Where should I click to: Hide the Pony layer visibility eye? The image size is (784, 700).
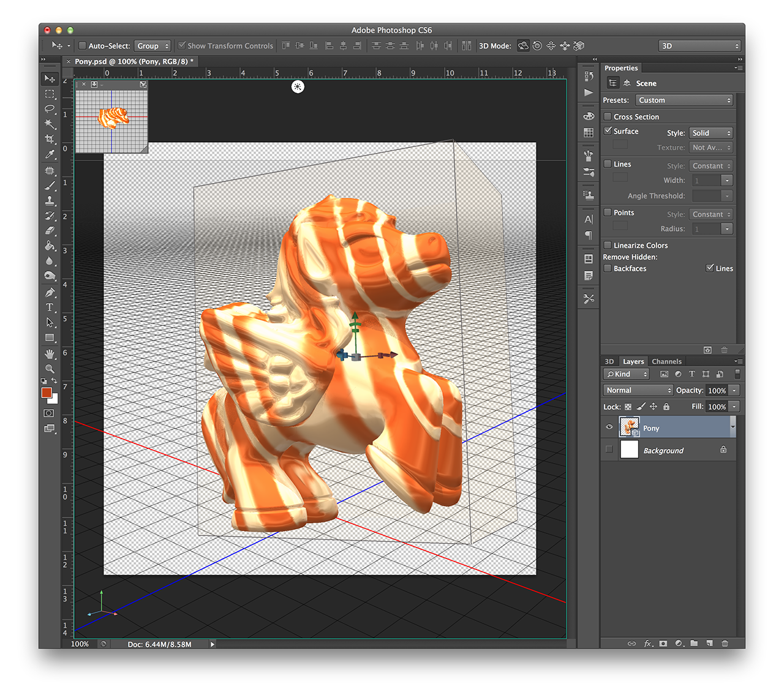(609, 427)
